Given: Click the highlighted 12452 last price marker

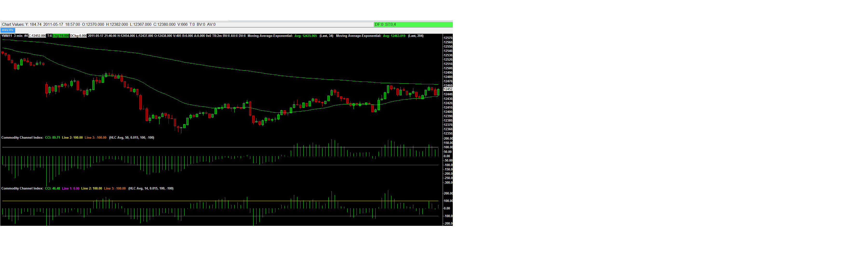Looking at the screenshot, I should pyautogui.click(x=448, y=90).
